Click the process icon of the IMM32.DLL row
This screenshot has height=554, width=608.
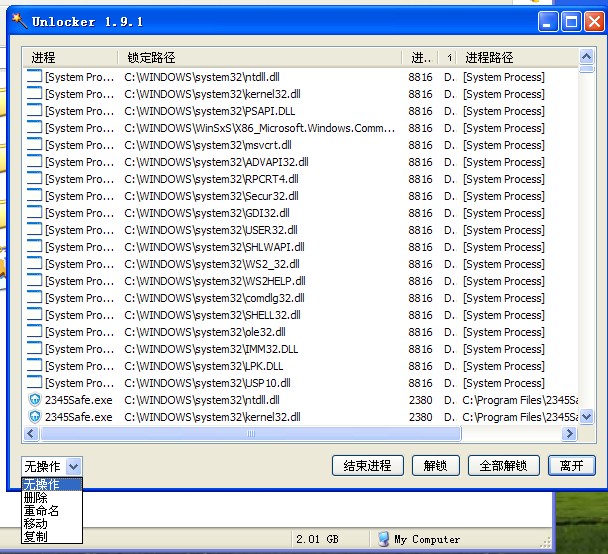pyautogui.click(x=34, y=348)
